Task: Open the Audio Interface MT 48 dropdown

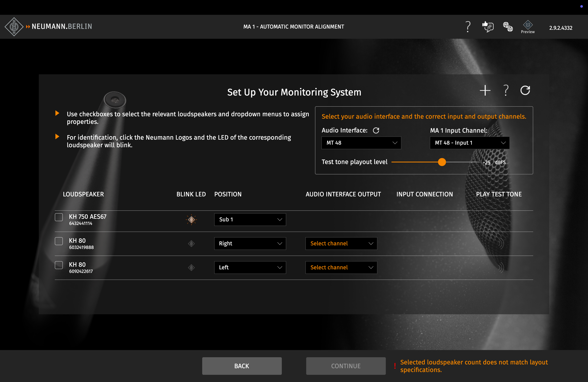Action: (x=361, y=143)
